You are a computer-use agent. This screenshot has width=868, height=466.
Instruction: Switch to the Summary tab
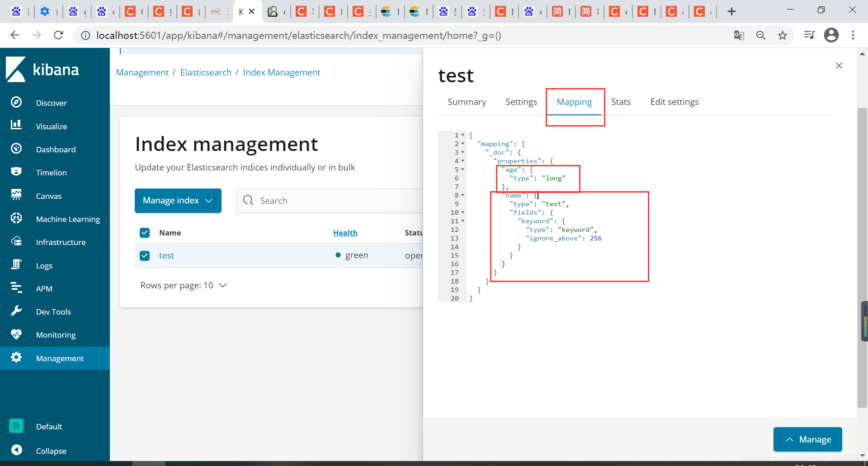(x=467, y=102)
